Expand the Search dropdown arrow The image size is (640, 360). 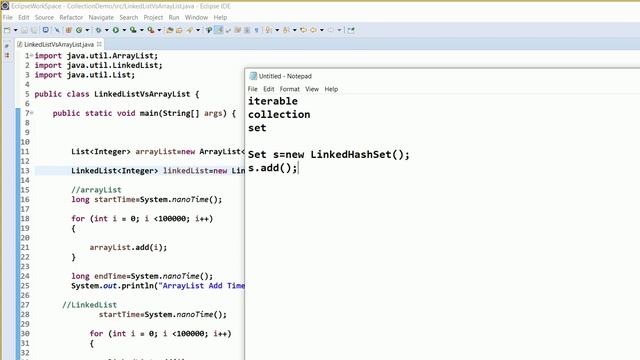[x=198, y=30]
